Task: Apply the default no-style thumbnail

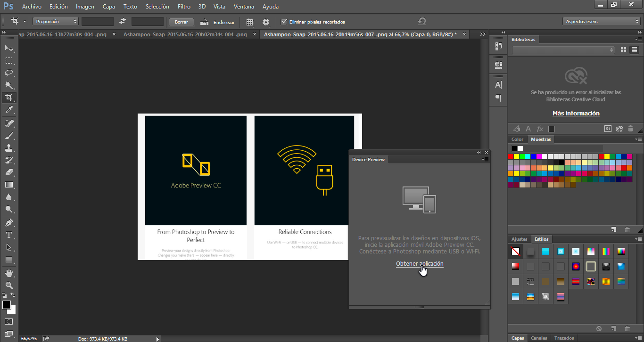Action: 516,252
